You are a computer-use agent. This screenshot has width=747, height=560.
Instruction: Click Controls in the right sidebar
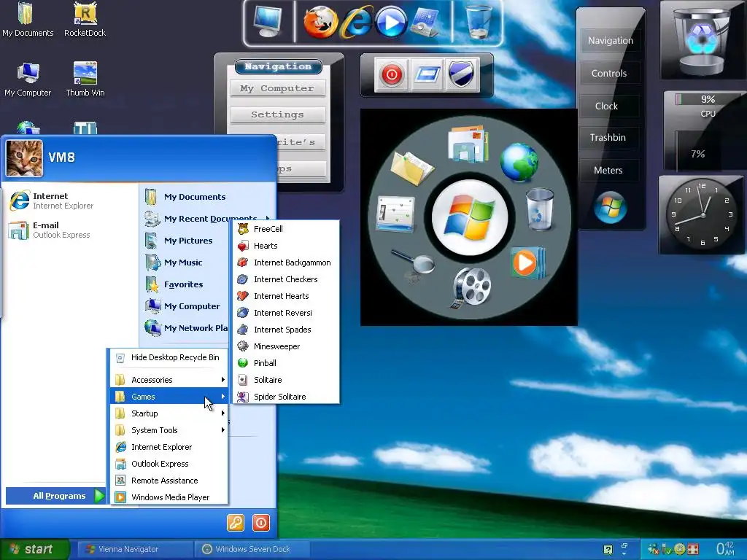(x=609, y=74)
